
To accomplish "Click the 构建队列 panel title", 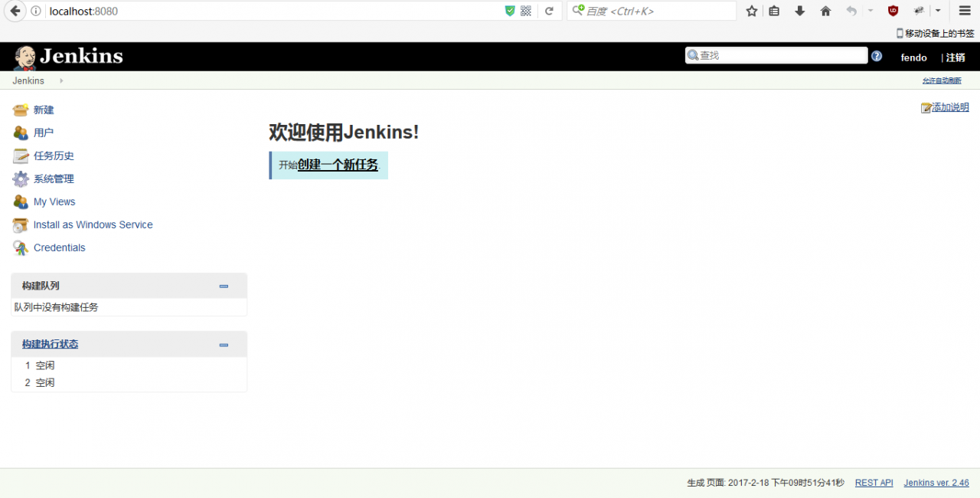I will point(41,286).
